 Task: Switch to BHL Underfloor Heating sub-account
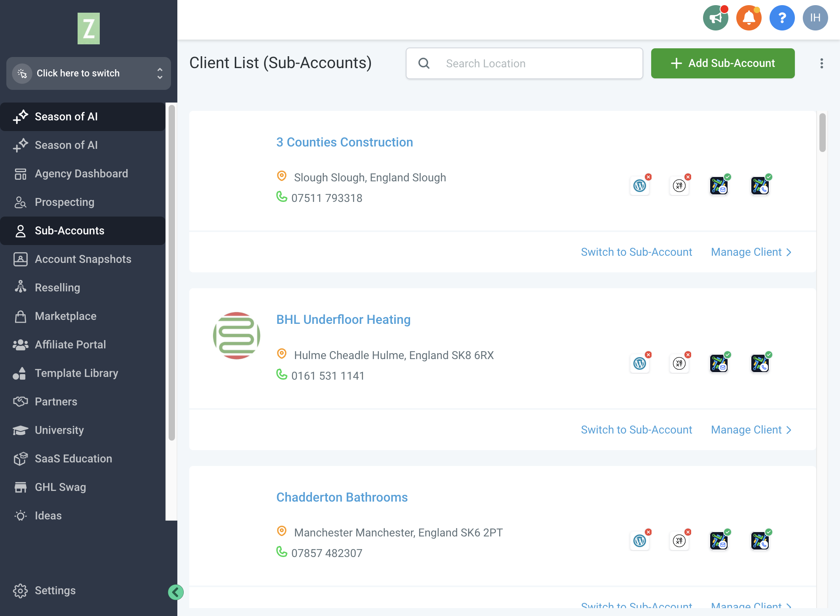(x=637, y=430)
